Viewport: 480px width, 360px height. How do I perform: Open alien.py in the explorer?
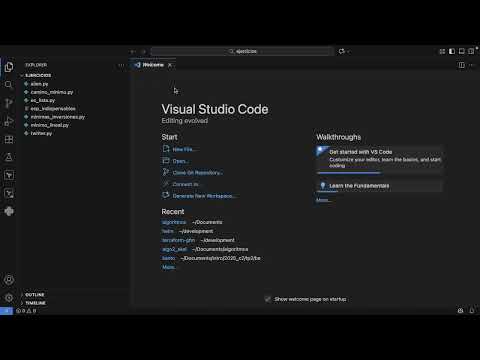[x=39, y=84]
